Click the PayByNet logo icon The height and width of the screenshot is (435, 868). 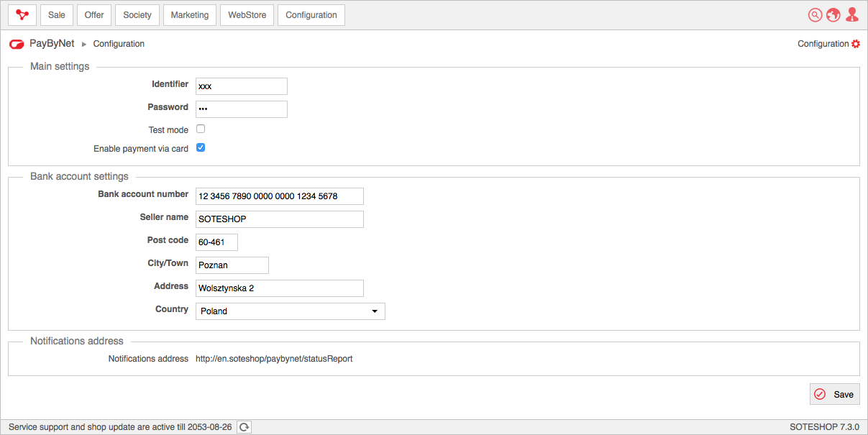point(17,44)
